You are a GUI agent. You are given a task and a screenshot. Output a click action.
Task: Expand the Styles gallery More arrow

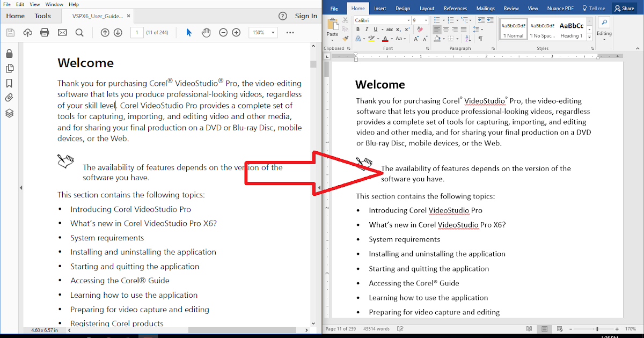coord(589,38)
